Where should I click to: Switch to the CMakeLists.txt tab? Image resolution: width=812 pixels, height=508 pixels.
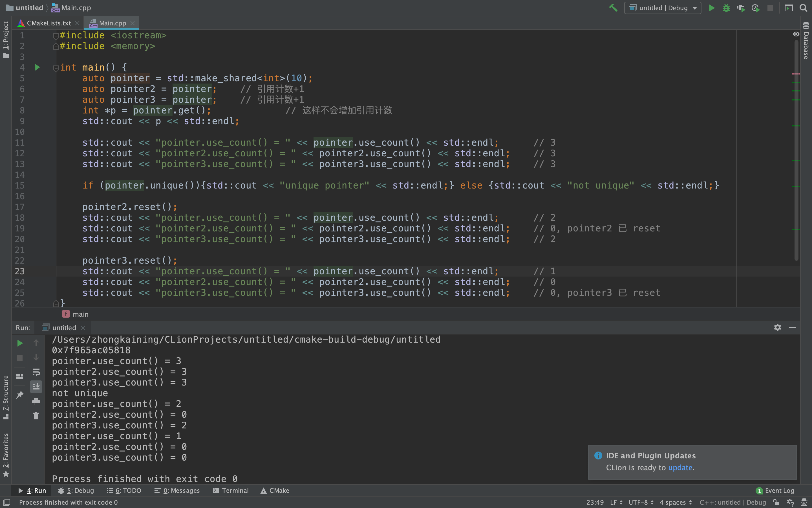49,23
